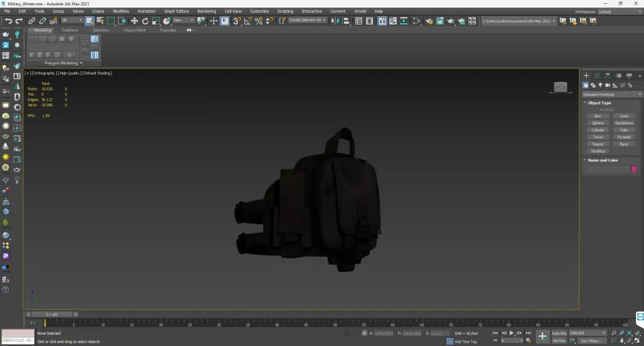This screenshot has width=644, height=346.
Task: Open the Create Selection Set dropdown
Action: click(308, 20)
